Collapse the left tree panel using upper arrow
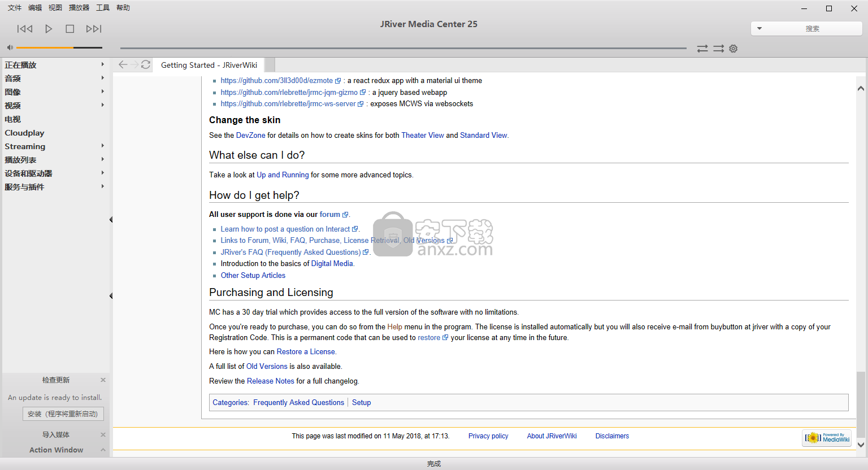This screenshot has width=868, height=470. 111,220
